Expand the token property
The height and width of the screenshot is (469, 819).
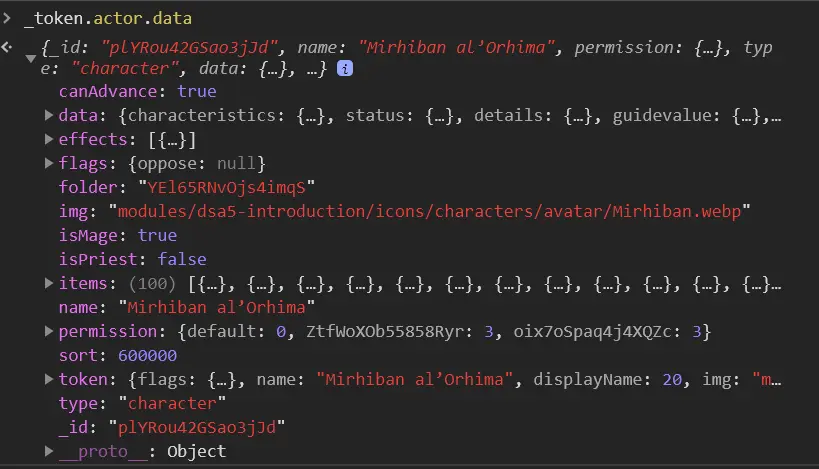(x=49, y=380)
